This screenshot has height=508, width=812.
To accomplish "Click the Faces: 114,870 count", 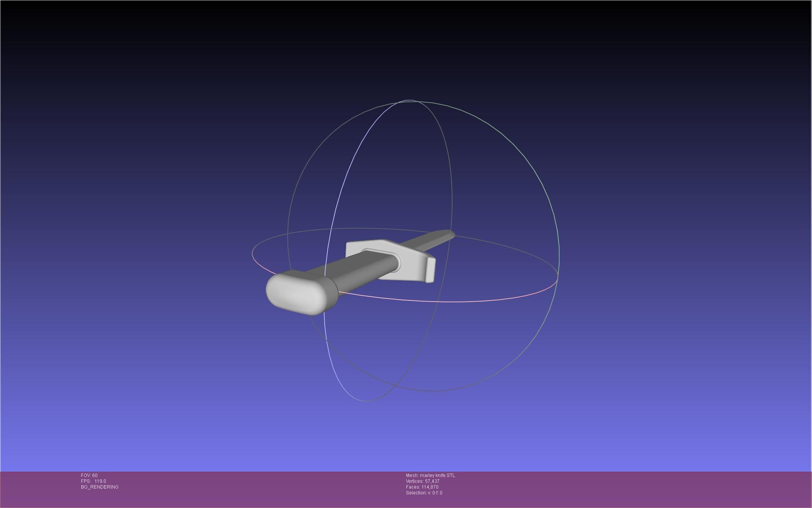I will pyautogui.click(x=422, y=487).
